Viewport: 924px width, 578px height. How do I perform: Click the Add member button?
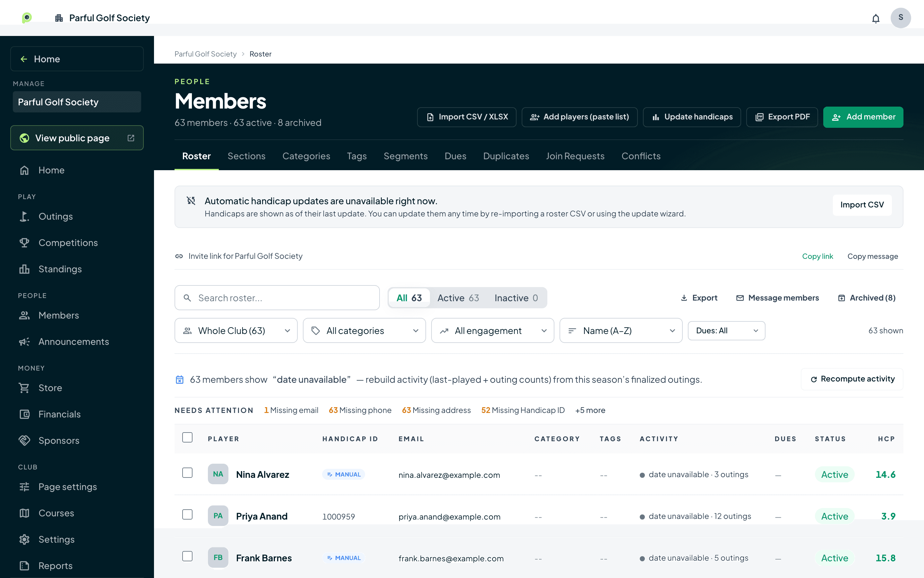863,117
